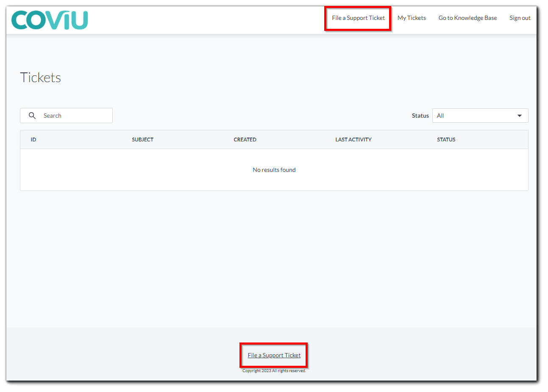The height and width of the screenshot is (392, 548).
Task: Sort tickets by CREATED column
Action: point(245,140)
